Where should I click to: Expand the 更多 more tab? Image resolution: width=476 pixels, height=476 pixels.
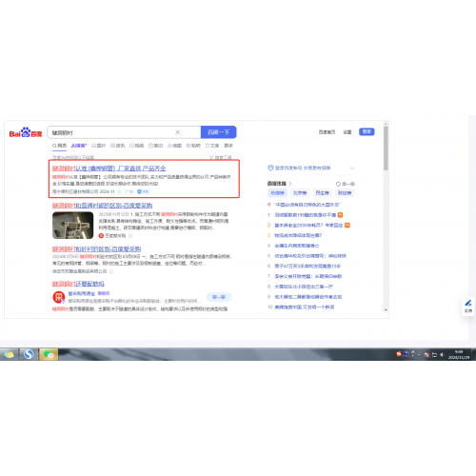[x=228, y=146]
